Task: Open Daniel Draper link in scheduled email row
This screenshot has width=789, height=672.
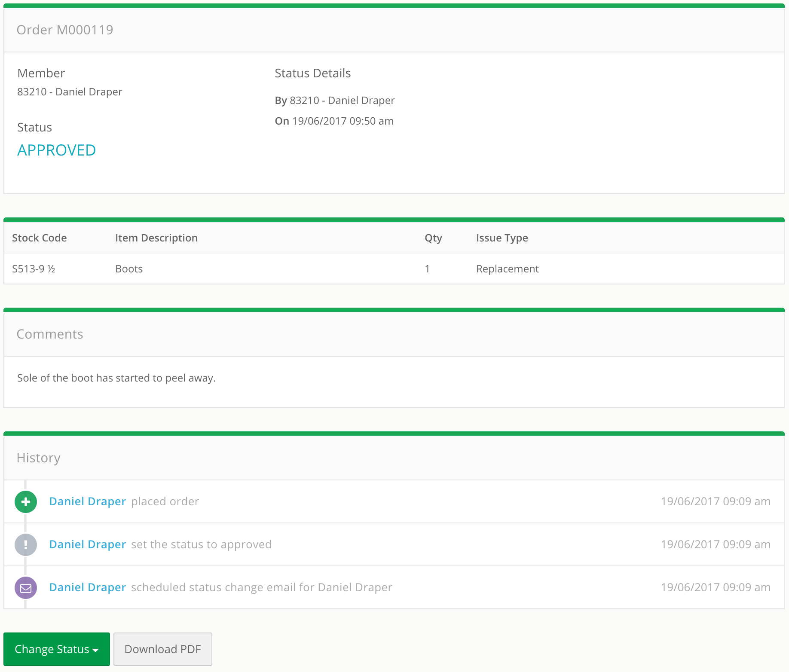Action: click(88, 587)
